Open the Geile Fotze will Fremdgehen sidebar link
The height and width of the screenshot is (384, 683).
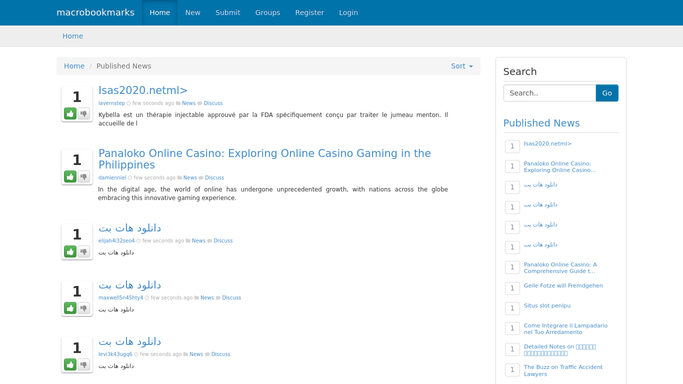pyautogui.click(x=563, y=286)
